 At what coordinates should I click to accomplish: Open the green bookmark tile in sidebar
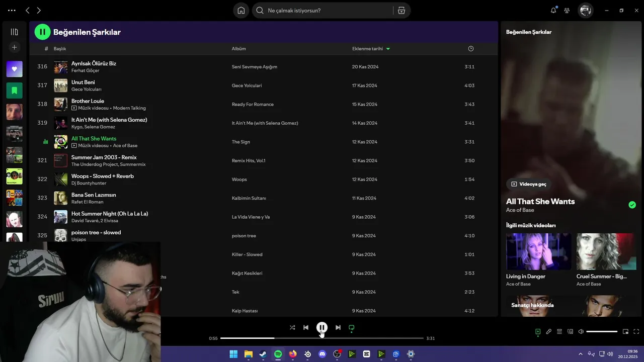click(14, 90)
